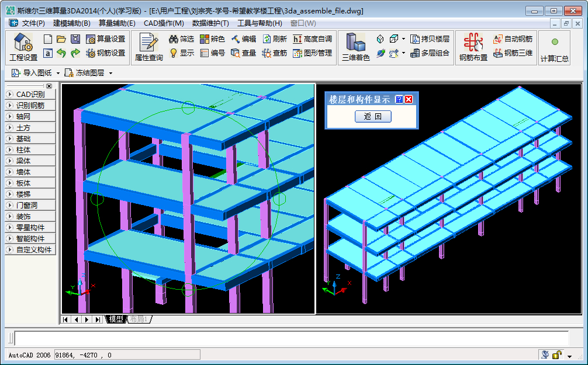Viewport: 588px width, 365px height.
Task: Open the 数据维护(T) menu
Action: (210, 23)
